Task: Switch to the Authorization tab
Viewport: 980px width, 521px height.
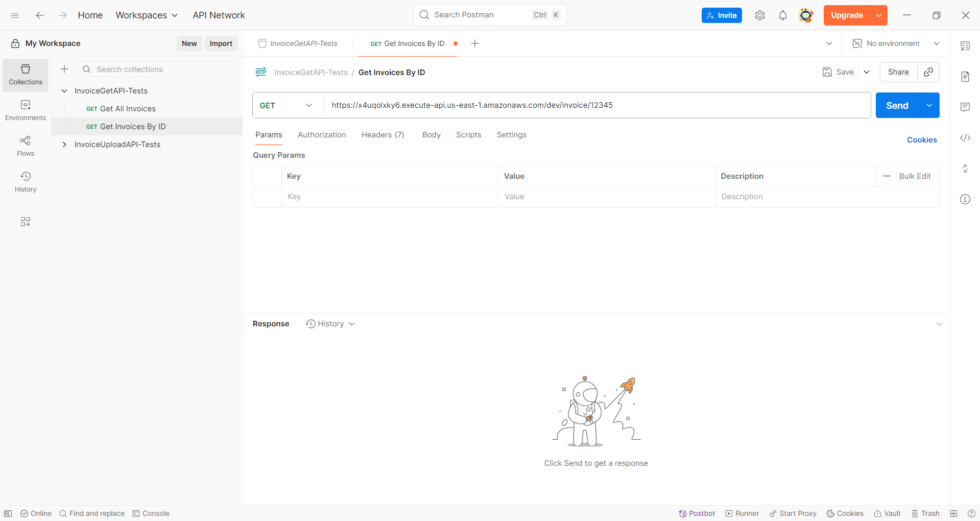Action: click(x=322, y=135)
